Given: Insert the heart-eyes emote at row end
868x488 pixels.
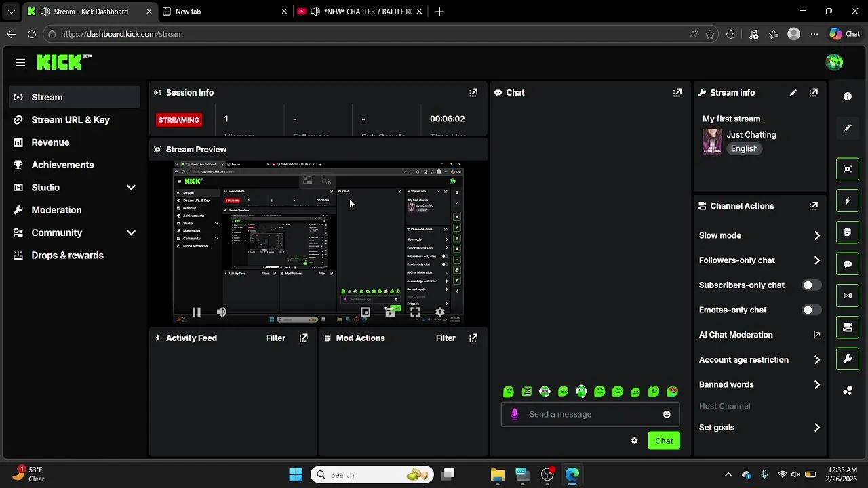Looking at the screenshot, I should pos(672,391).
